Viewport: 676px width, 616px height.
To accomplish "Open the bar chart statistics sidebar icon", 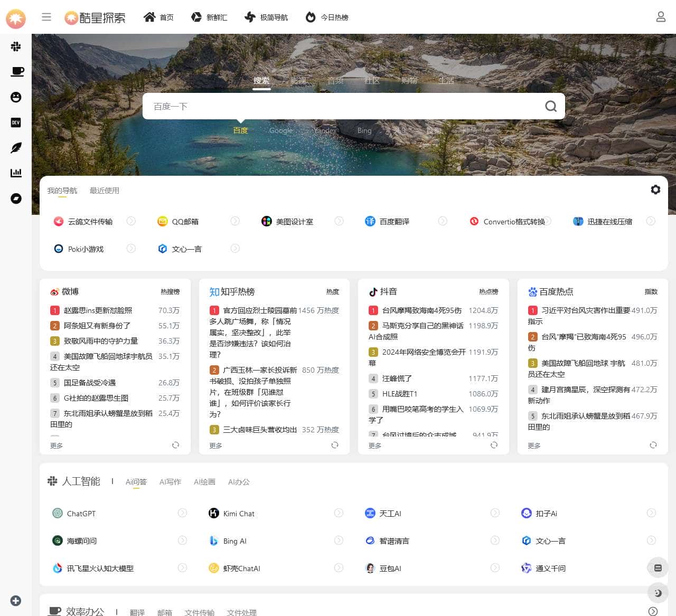I will click(16, 173).
